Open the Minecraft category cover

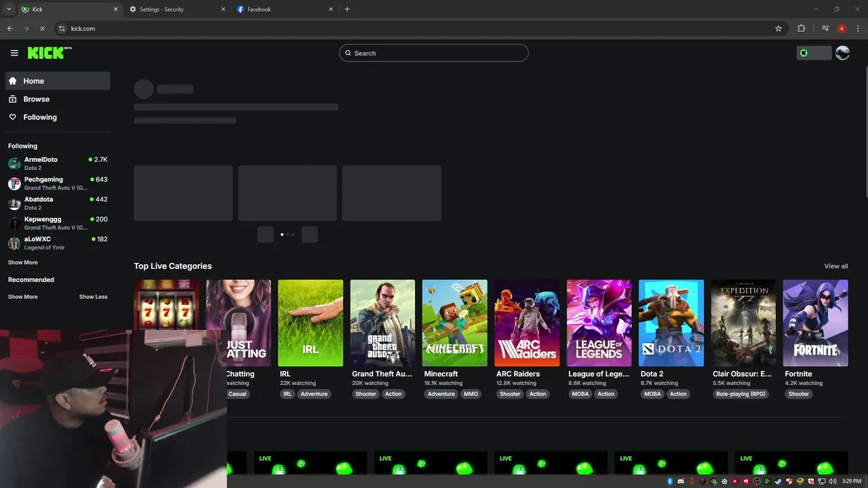455,323
